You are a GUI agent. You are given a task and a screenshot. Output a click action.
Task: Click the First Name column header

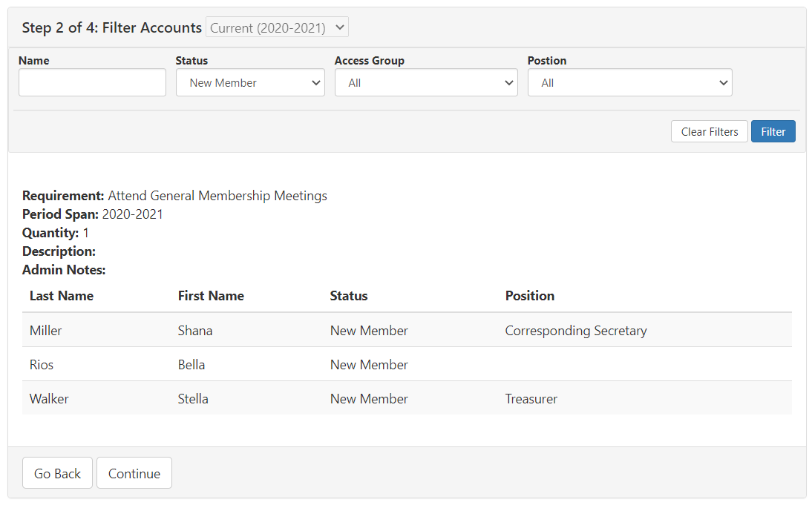(211, 296)
